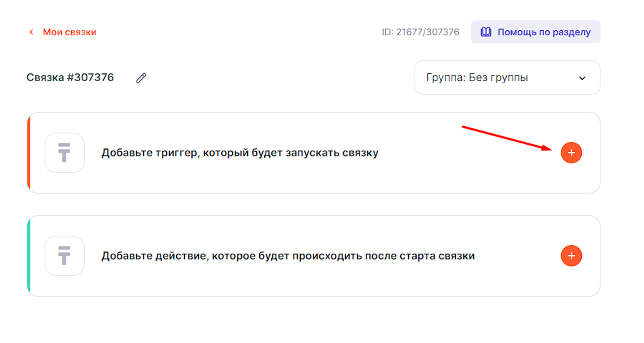Click the Добавьте действие label text
The width and height of the screenshot is (644, 343).
point(288,256)
